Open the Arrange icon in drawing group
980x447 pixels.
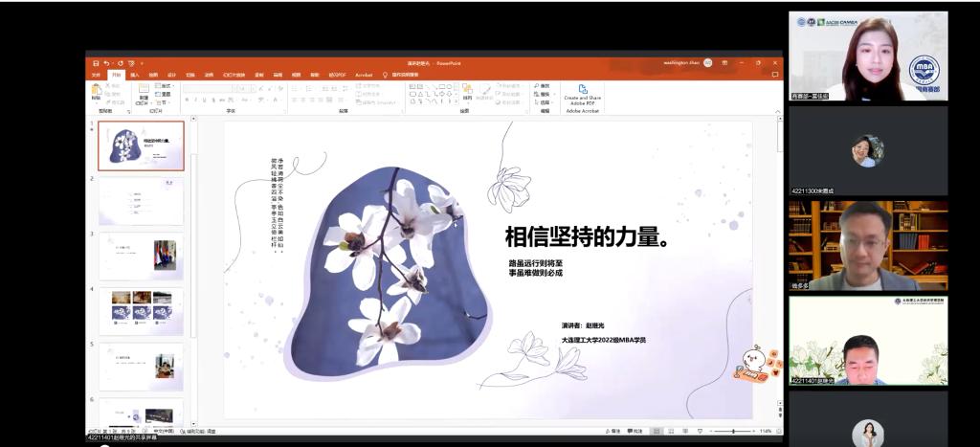click(x=467, y=91)
